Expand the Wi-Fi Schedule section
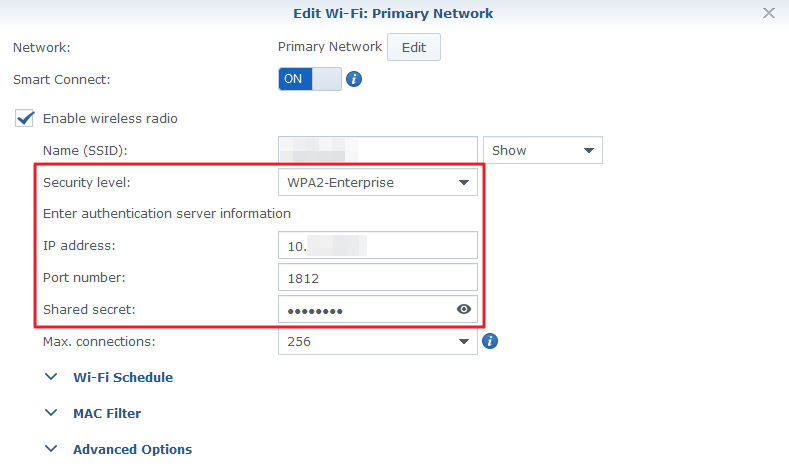Viewport: 789px width, 475px height. click(x=123, y=377)
